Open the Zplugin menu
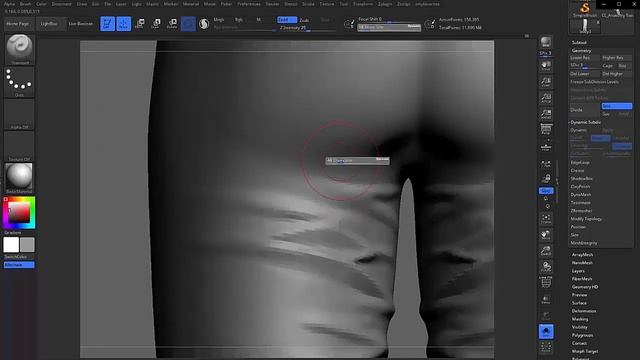 [384, 4]
